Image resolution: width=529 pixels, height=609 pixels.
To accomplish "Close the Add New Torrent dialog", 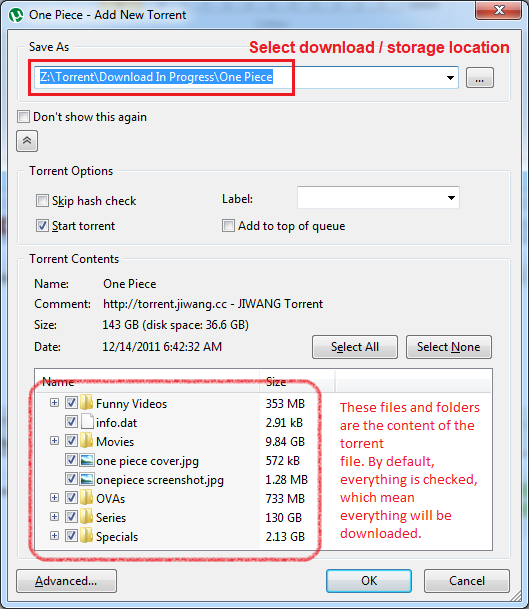I will [x=498, y=10].
